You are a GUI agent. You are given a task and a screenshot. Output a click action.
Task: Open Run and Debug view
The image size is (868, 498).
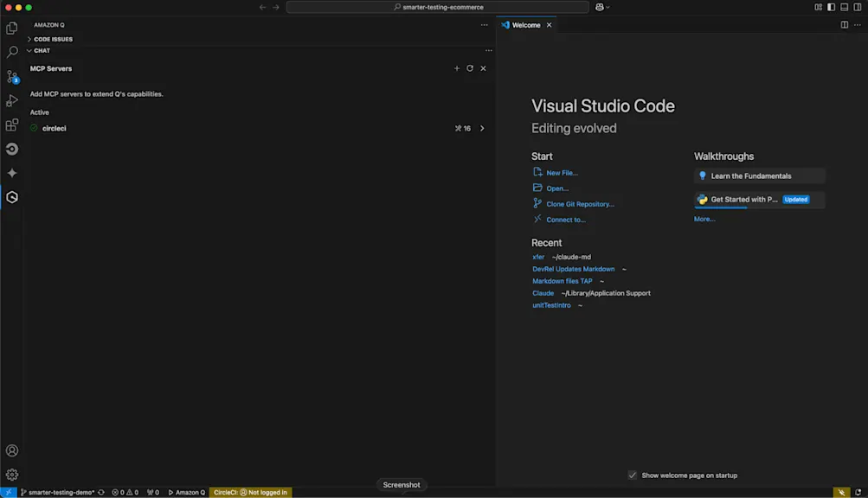tap(12, 101)
